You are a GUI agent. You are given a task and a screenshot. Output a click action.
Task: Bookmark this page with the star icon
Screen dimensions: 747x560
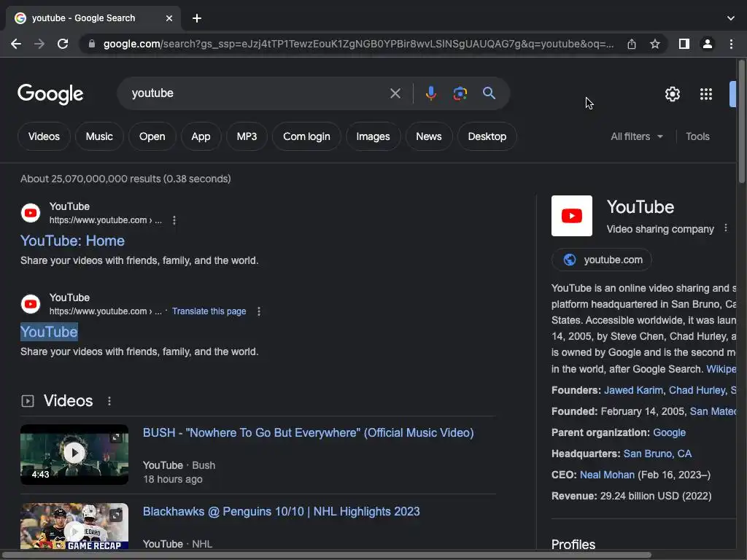[655, 44]
